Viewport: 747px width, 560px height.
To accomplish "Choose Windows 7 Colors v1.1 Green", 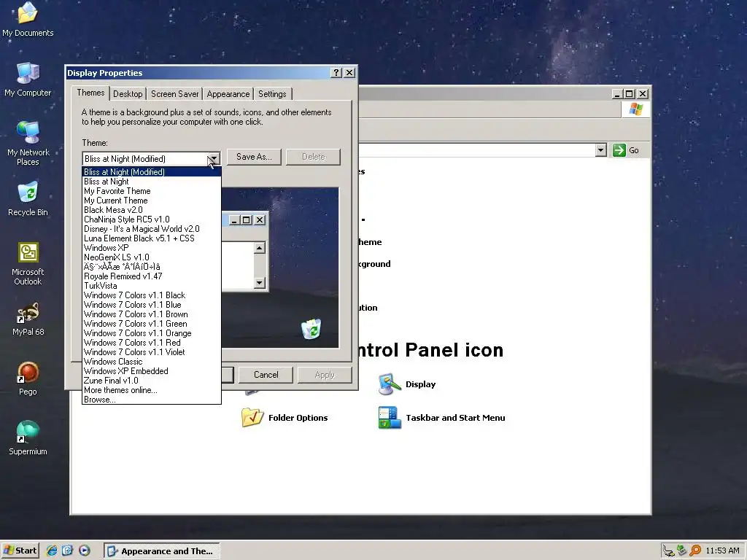I will point(152,324).
